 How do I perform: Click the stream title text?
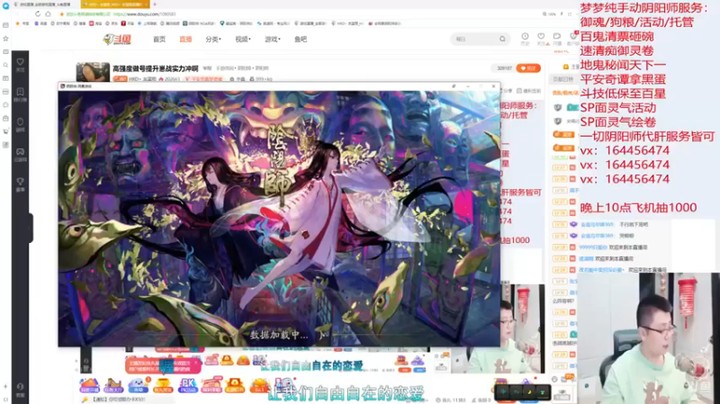155,68
